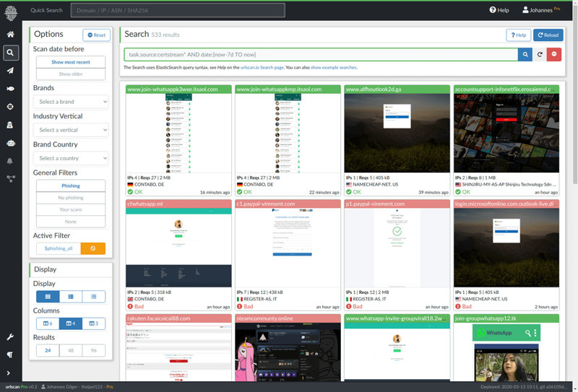Click the Reset options button
Viewport: 578px width, 392px height.
point(97,35)
